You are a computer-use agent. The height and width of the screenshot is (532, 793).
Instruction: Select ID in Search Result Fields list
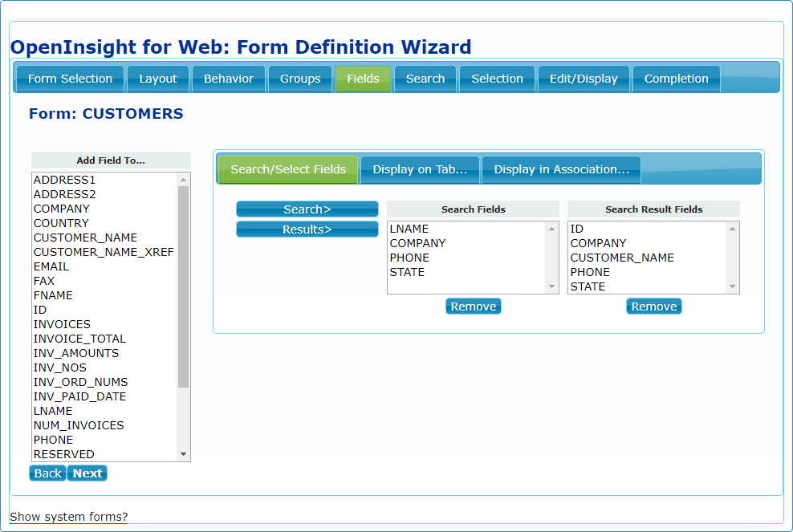pyautogui.click(x=648, y=229)
